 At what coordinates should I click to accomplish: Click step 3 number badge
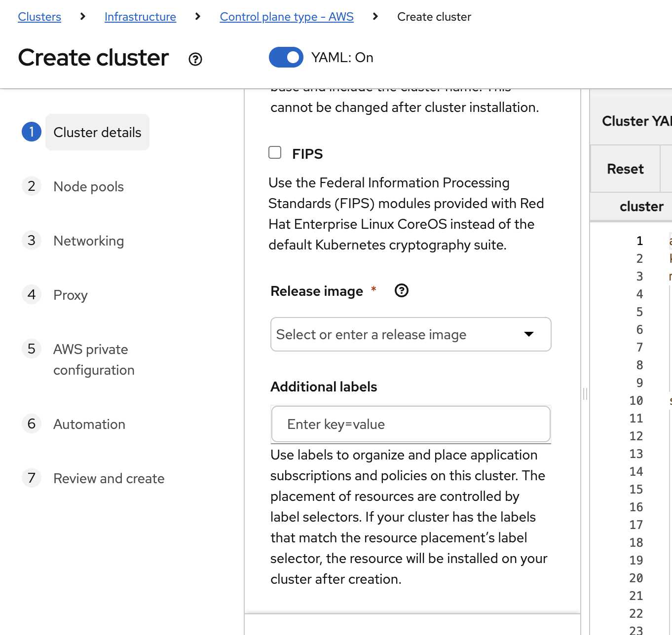click(x=32, y=241)
